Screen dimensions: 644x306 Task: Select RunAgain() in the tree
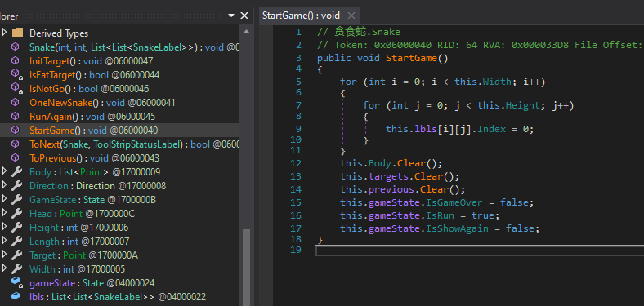tap(92, 117)
